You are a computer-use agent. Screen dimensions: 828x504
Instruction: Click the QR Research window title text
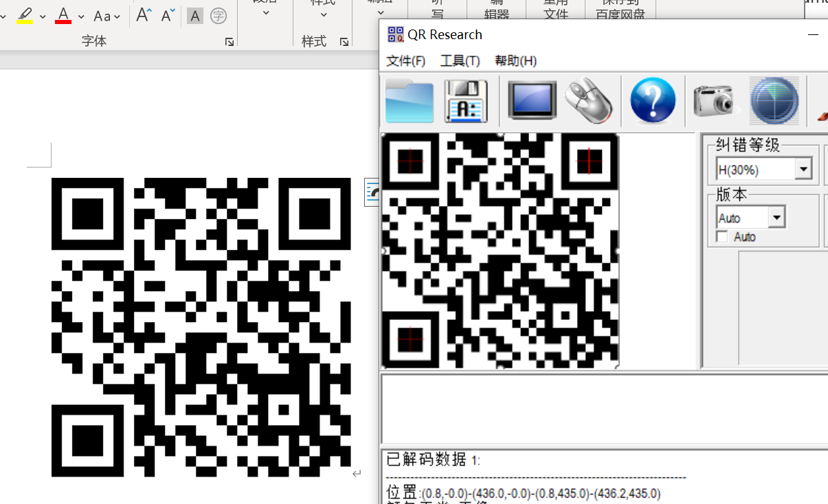(445, 34)
